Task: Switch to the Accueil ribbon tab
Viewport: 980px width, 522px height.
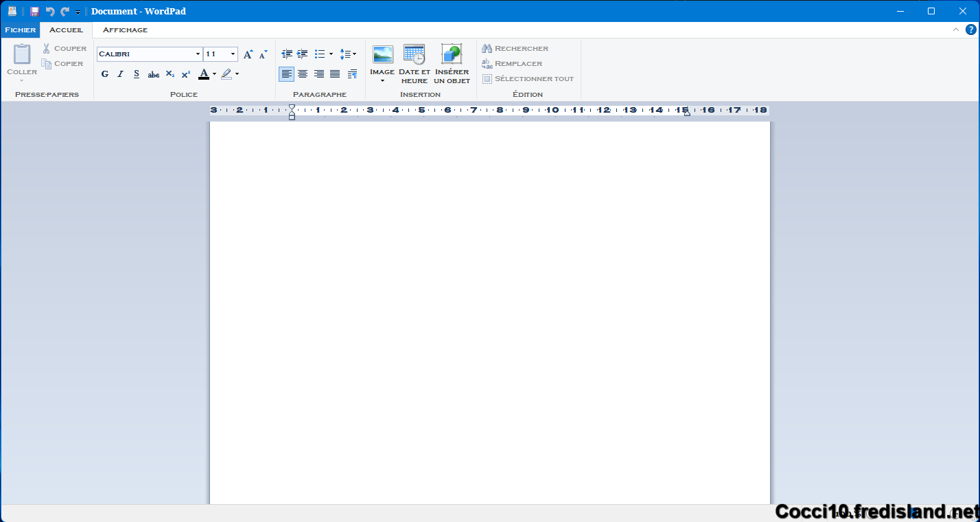Action: 66,30
